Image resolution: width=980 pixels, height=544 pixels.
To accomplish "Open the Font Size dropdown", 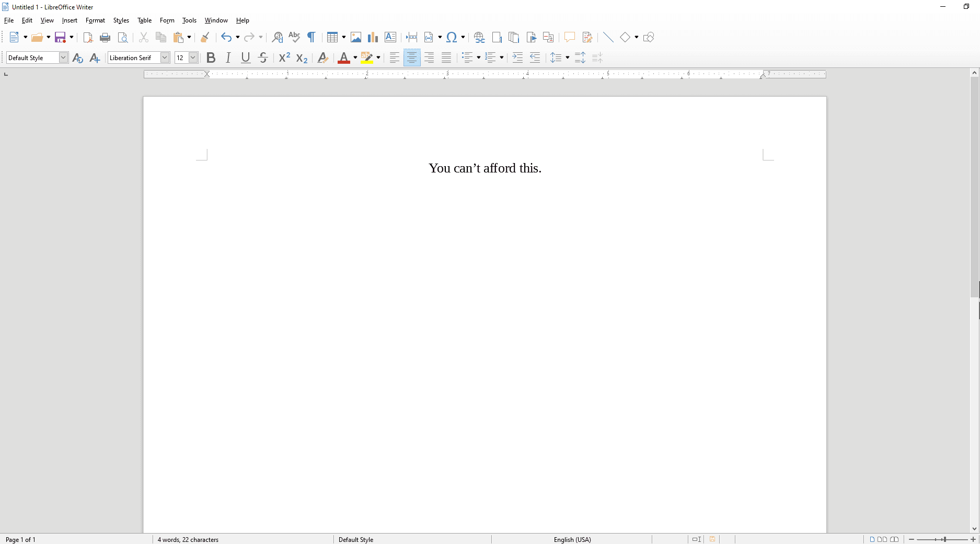I will pyautogui.click(x=193, y=57).
